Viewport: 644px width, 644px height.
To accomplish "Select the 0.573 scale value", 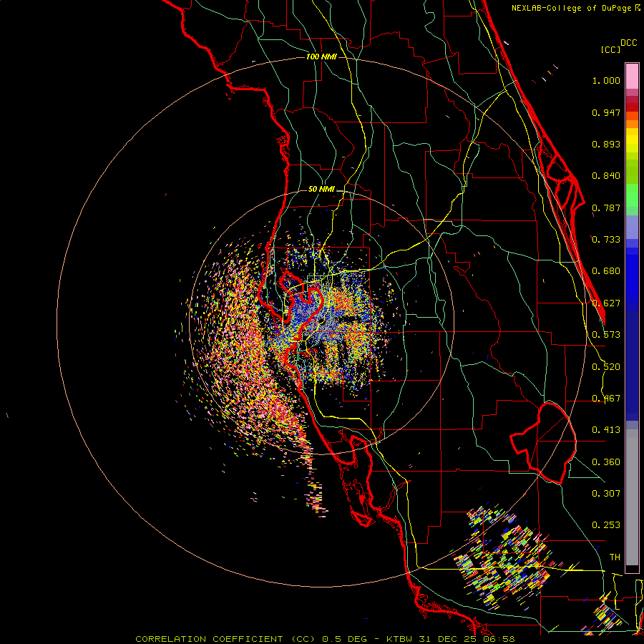I will (606, 335).
